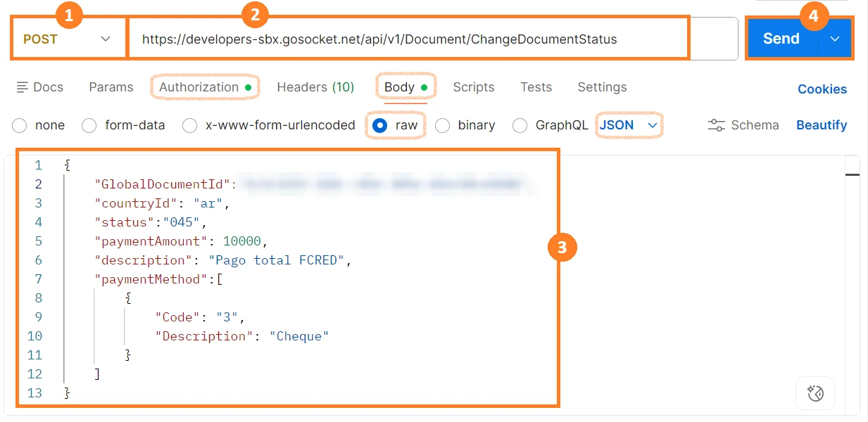The image size is (868, 422).
Task: Open the POST method dropdown
Action: click(68, 39)
